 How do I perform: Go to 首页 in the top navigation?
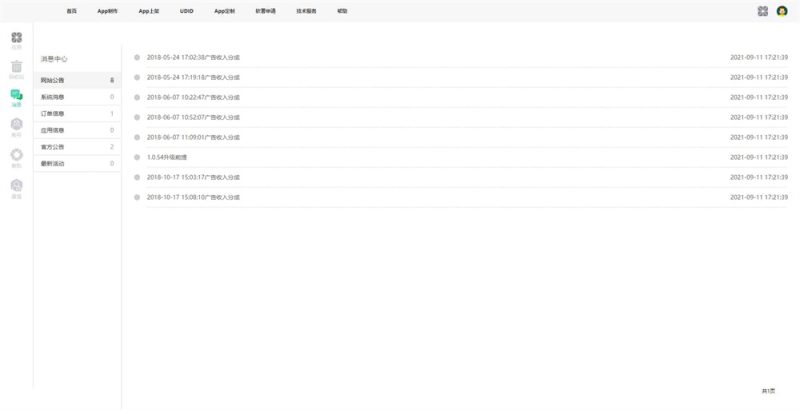pyautogui.click(x=71, y=11)
